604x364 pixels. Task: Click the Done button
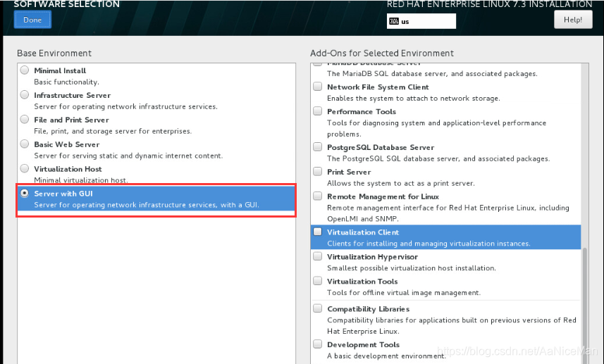tap(32, 20)
